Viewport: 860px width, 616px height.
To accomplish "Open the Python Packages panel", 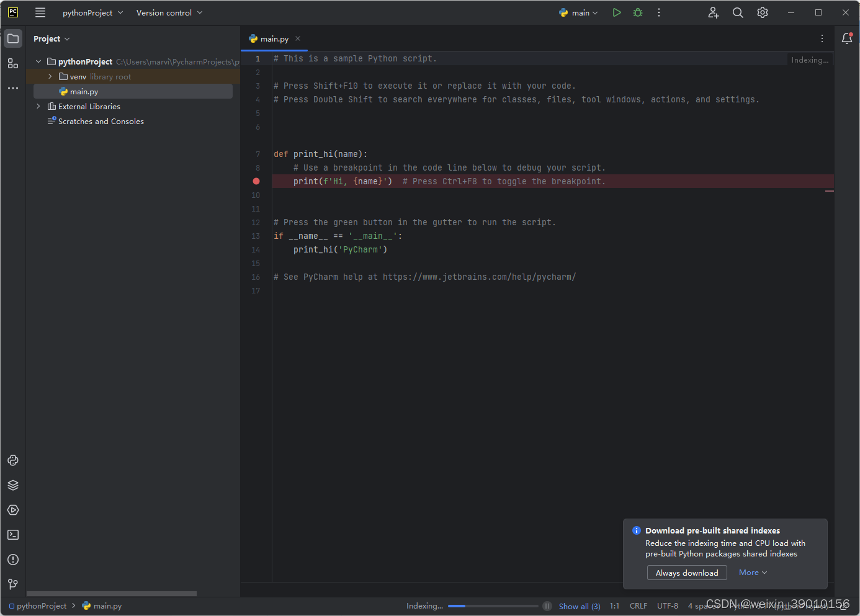I will click(12, 485).
